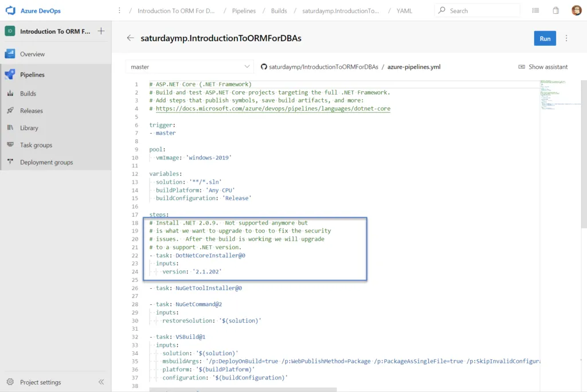Click the "restoreSolution: '$(solution)'" line
Screen dimensions: 587x392
coord(212,320)
